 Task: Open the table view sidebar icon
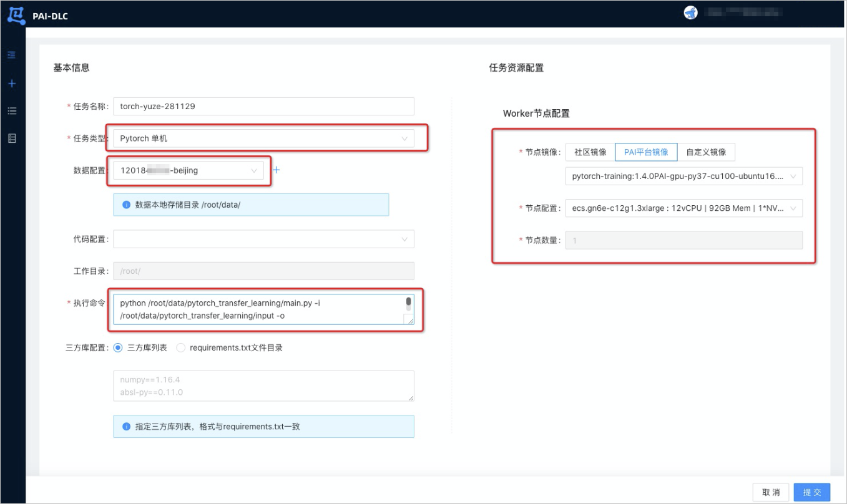pos(12,138)
